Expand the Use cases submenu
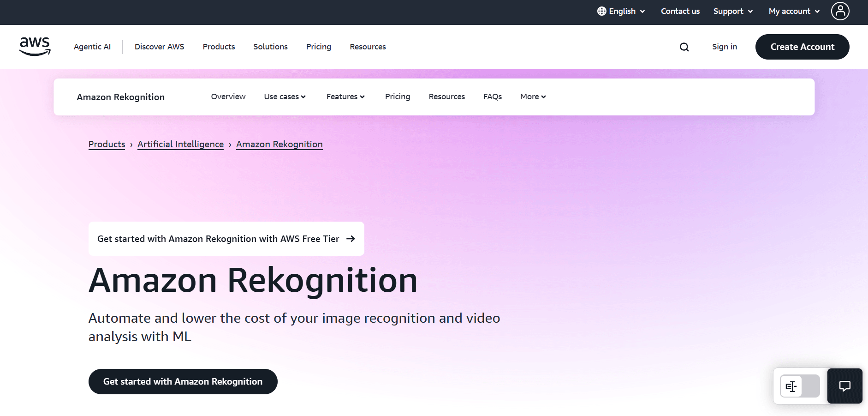This screenshot has width=868, height=416. pos(285,96)
